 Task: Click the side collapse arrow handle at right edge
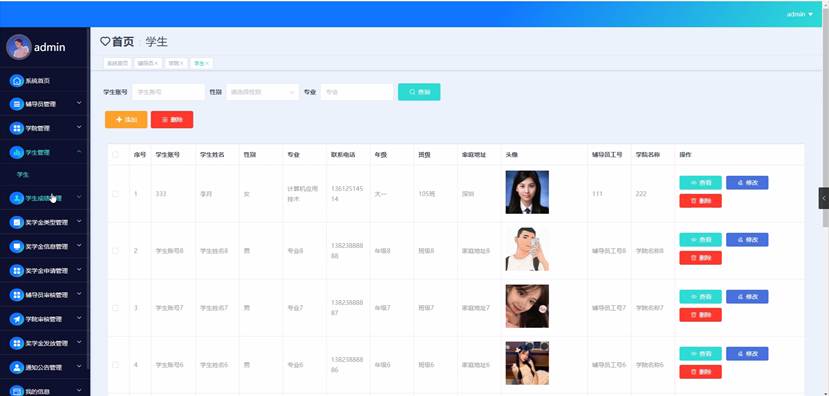(824, 198)
